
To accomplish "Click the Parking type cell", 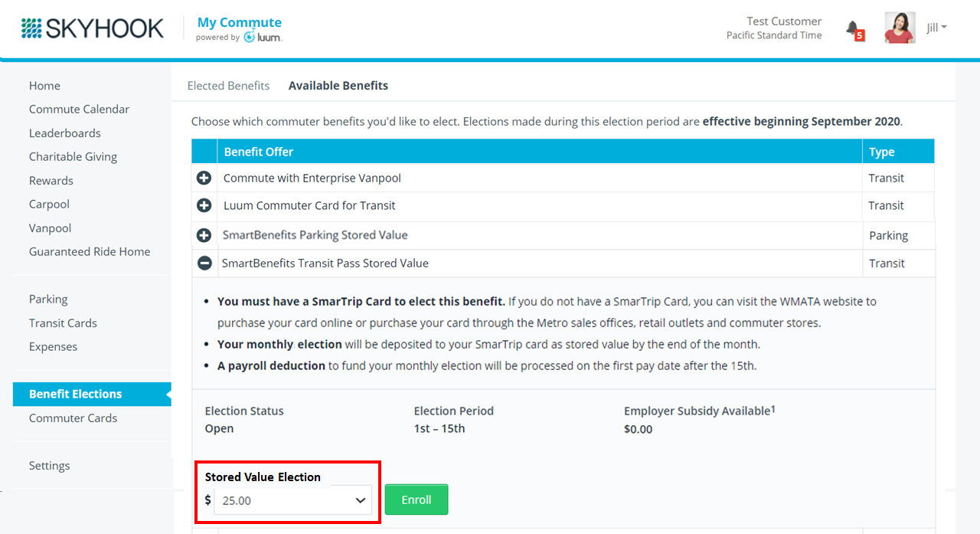I will pyautogui.click(x=899, y=235).
